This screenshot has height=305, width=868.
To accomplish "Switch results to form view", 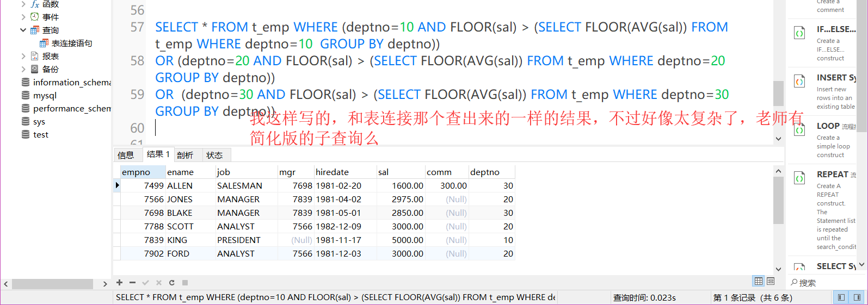I will point(771,281).
